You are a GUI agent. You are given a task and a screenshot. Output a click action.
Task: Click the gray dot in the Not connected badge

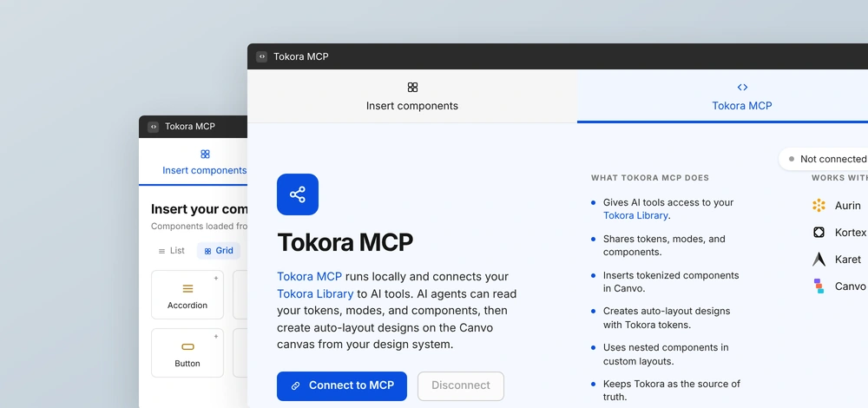coord(792,159)
